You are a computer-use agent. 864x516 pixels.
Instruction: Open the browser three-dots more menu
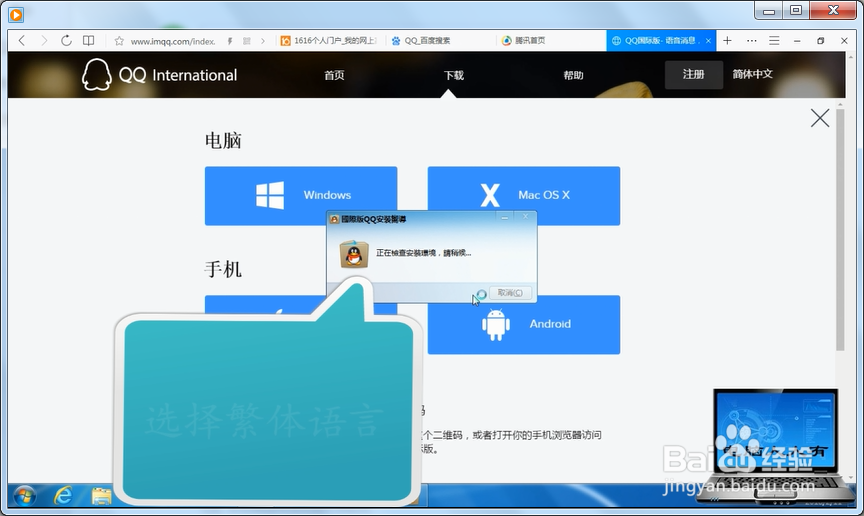[x=752, y=40]
